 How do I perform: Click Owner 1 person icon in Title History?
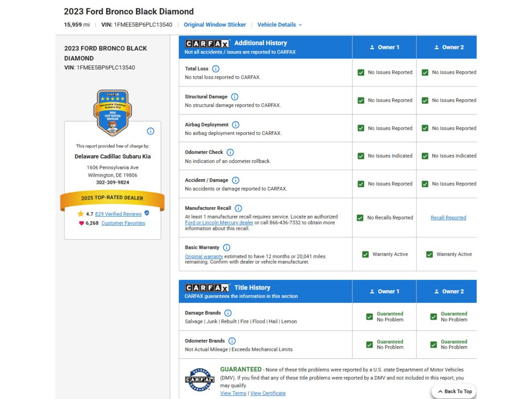click(372, 291)
